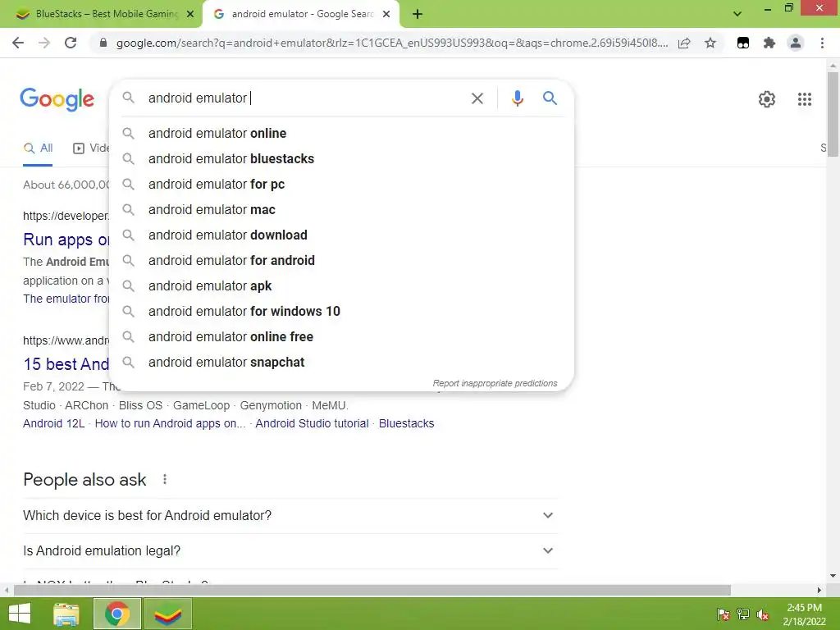Close the android emulator Google Search tab

[x=386, y=15]
